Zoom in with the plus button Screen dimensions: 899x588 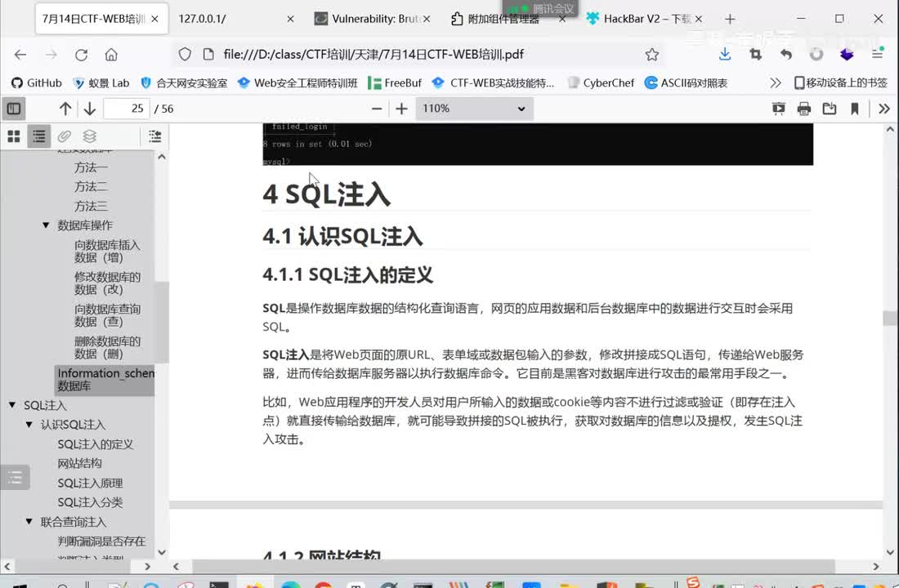pyautogui.click(x=401, y=109)
